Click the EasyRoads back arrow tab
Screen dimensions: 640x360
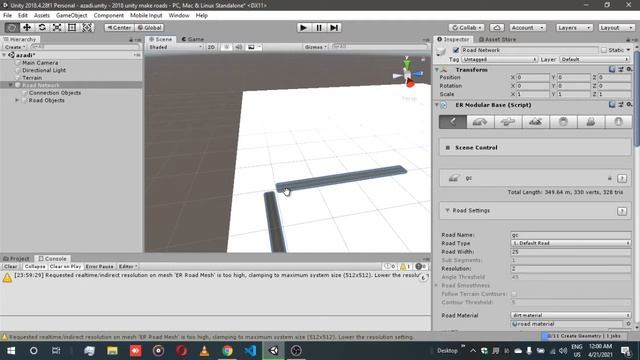[x=453, y=122]
